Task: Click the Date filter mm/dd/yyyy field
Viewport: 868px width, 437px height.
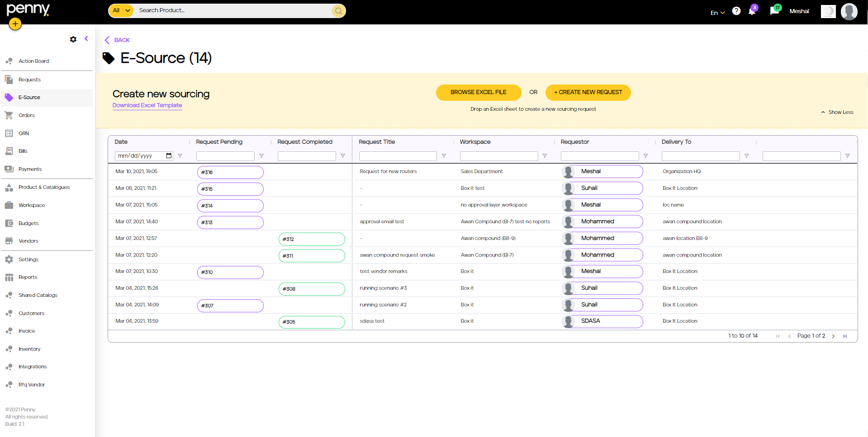Action: 144,156
